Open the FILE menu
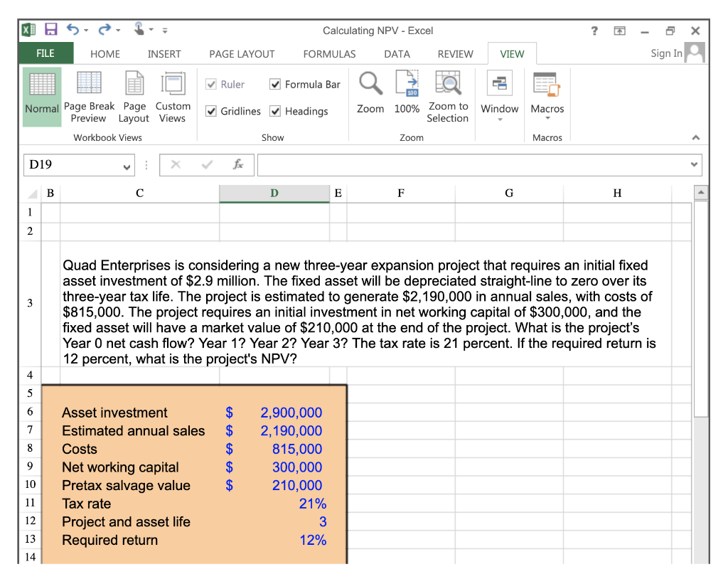The height and width of the screenshot is (579, 728). click(x=45, y=53)
